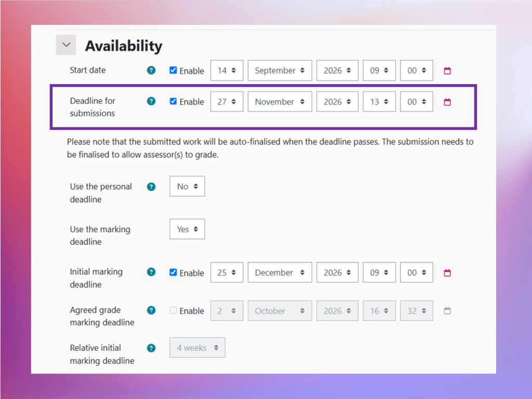Screen dimensions: 532x399
Task: Open help for Start date
Action: pos(151,70)
